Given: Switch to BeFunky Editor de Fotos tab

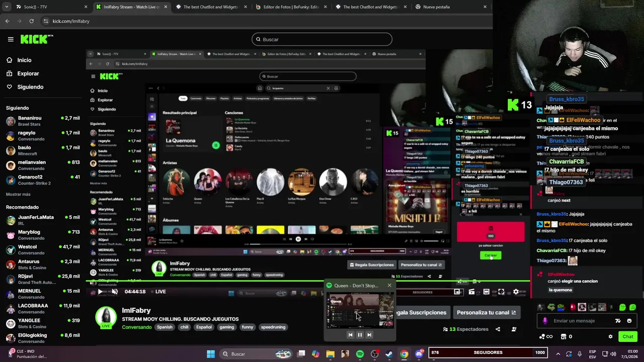Looking at the screenshot, I should pos(290,7).
